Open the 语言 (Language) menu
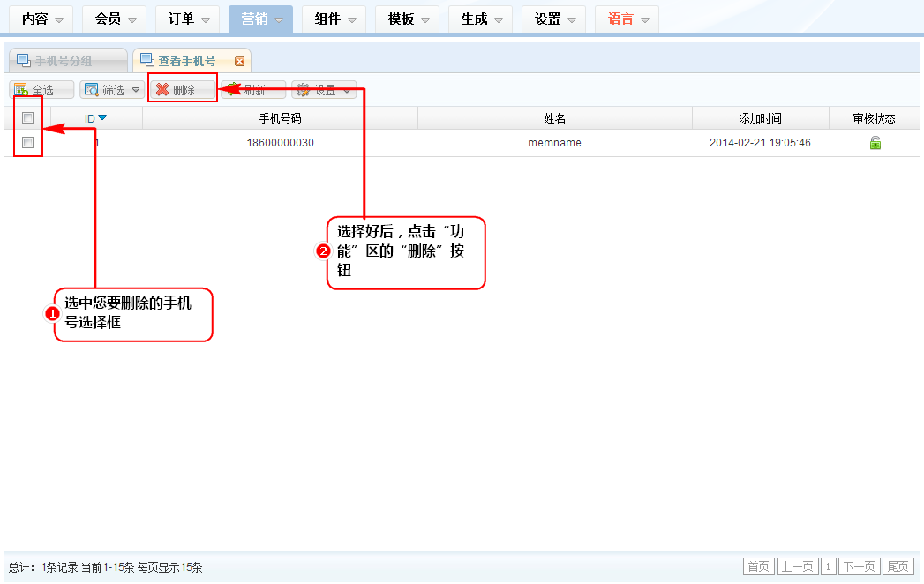The width and height of the screenshot is (924, 584). (627, 19)
